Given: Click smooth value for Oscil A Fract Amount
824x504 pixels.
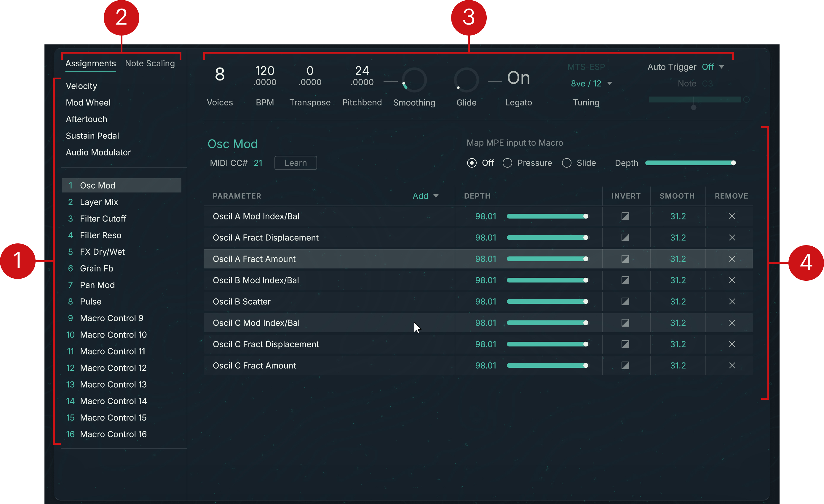Looking at the screenshot, I should (678, 259).
